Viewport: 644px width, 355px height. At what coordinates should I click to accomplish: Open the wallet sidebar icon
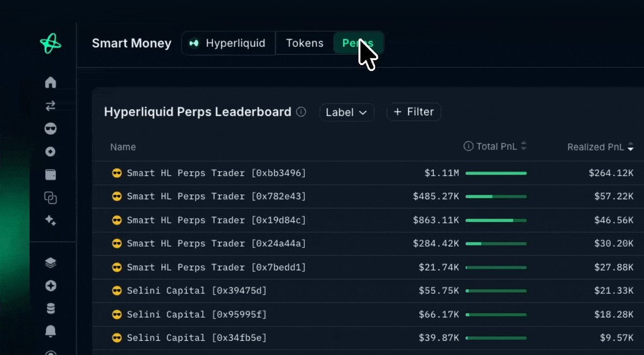point(50,175)
